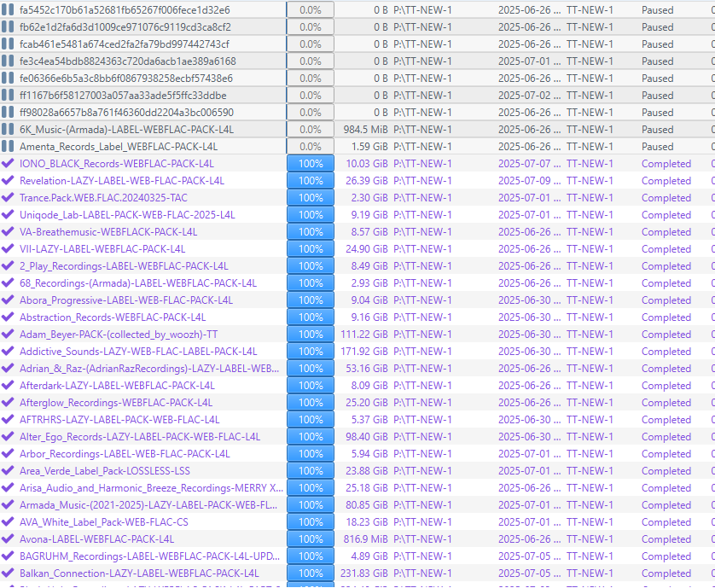The width and height of the screenshot is (715, 588).
Task: Click completed checkmark beside Area_Verde_Label_Pack torrent
Action: point(8,471)
